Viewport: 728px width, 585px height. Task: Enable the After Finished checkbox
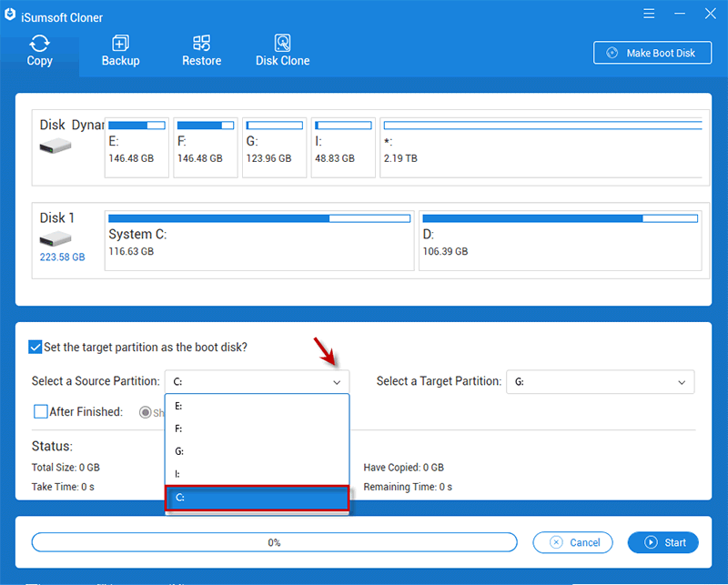coord(41,411)
